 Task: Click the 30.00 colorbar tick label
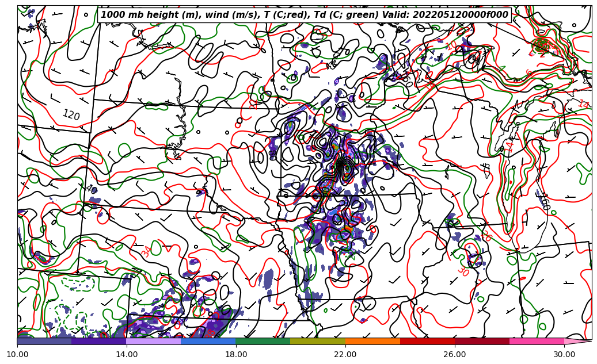[x=564, y=354]
